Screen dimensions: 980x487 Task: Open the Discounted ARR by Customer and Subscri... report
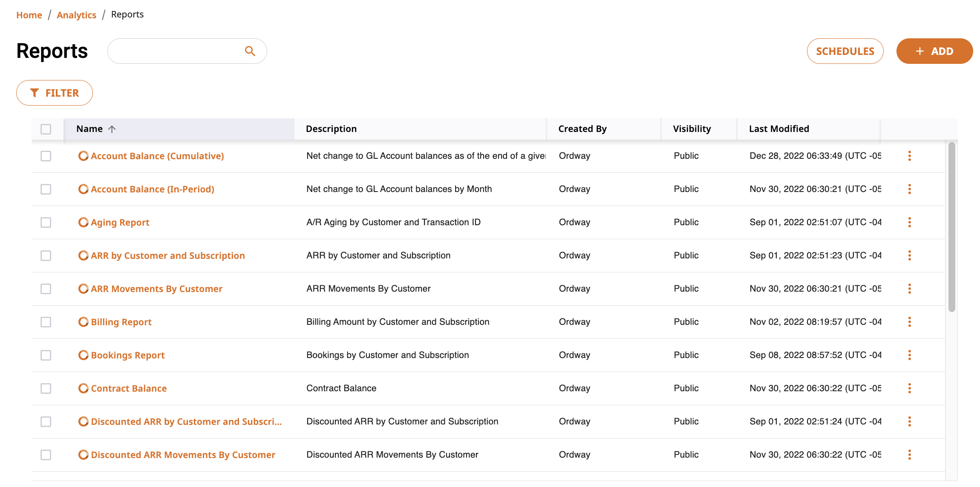(x=186, y=421)
